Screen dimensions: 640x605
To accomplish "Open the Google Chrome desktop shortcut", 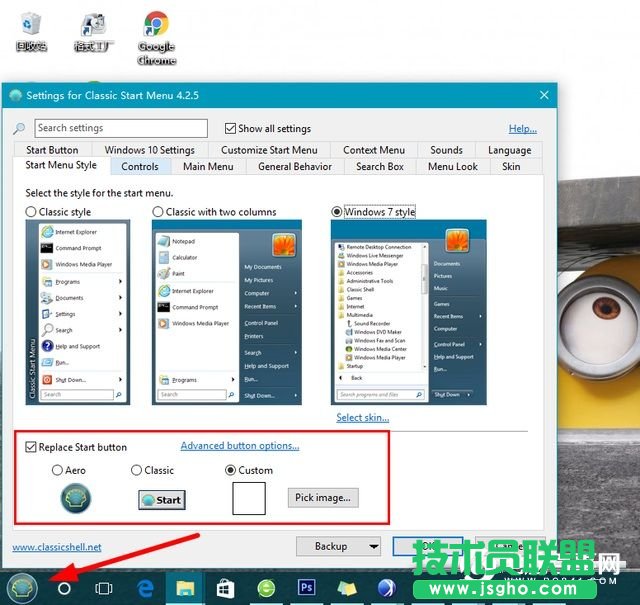I will pyautogui.click(x=157, y=38).
